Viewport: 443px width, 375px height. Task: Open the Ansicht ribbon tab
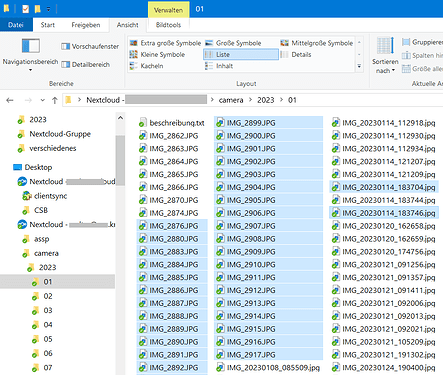pos(127,25)
